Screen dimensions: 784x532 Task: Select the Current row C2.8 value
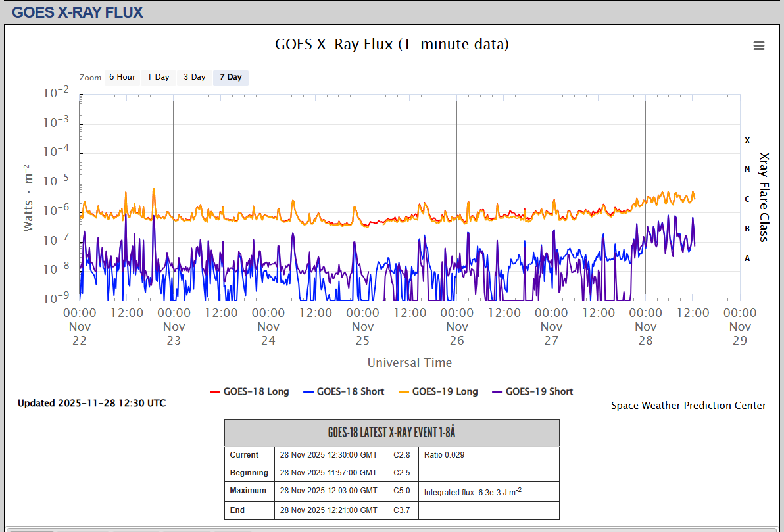coord(402,455)
